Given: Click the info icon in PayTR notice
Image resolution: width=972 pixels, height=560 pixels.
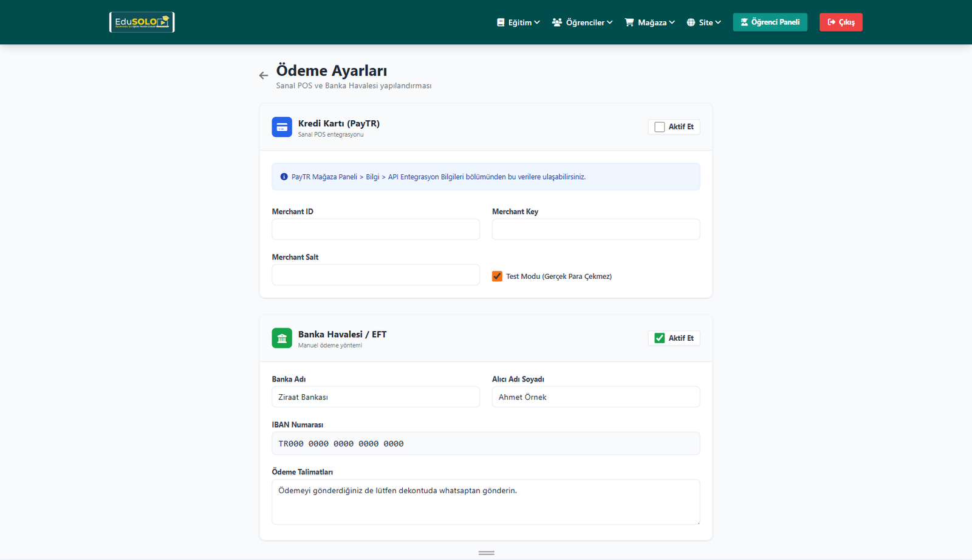Looking at the screenshot, I should (284, 177).
